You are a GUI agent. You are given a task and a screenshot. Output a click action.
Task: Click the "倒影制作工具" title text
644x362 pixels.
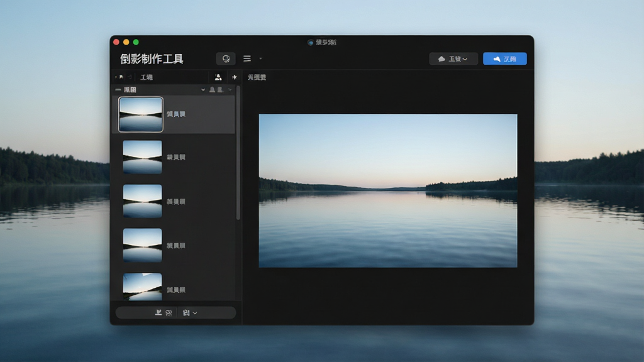152,58
